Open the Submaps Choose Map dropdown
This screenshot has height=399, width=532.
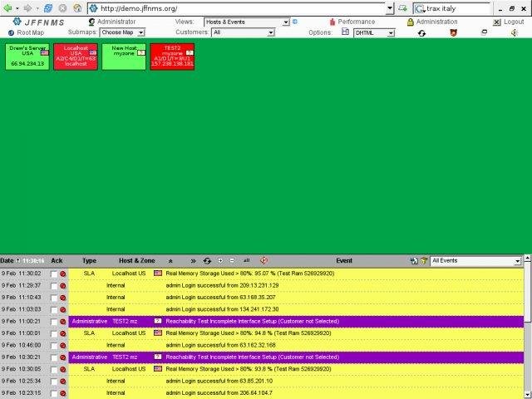122,32
